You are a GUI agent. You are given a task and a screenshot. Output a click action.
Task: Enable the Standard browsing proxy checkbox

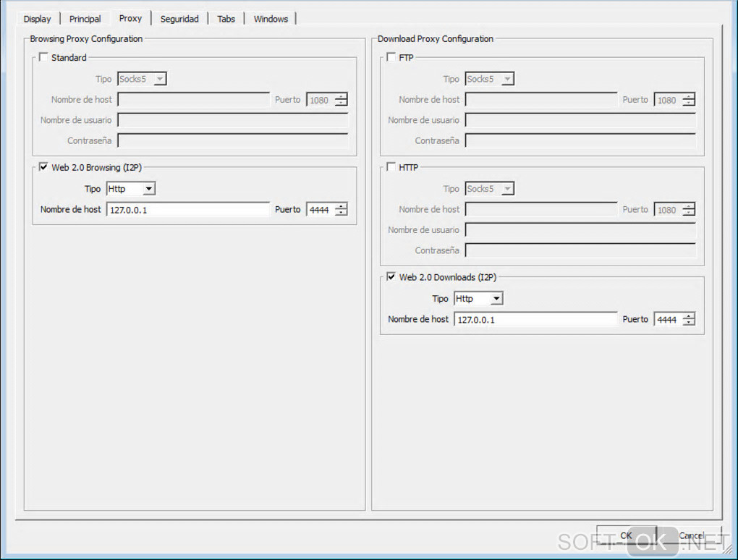(x=43, y=57)
